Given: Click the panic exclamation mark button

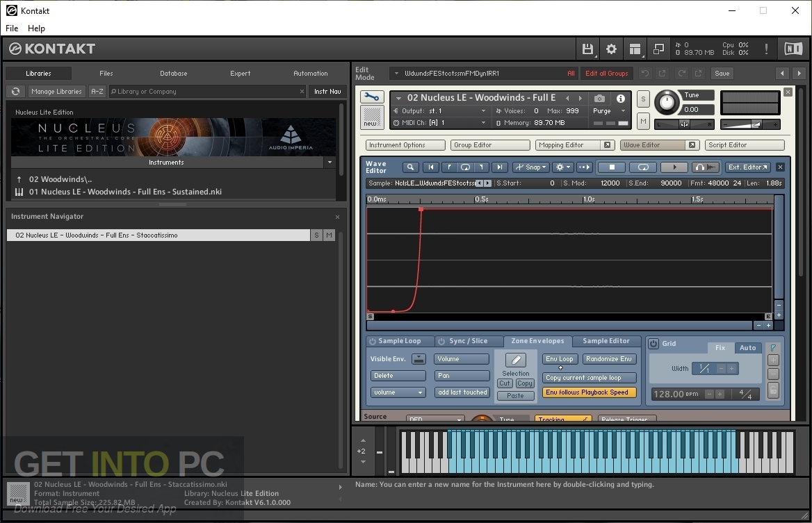Looking at the screenshot, I should [x=766, y=49].
